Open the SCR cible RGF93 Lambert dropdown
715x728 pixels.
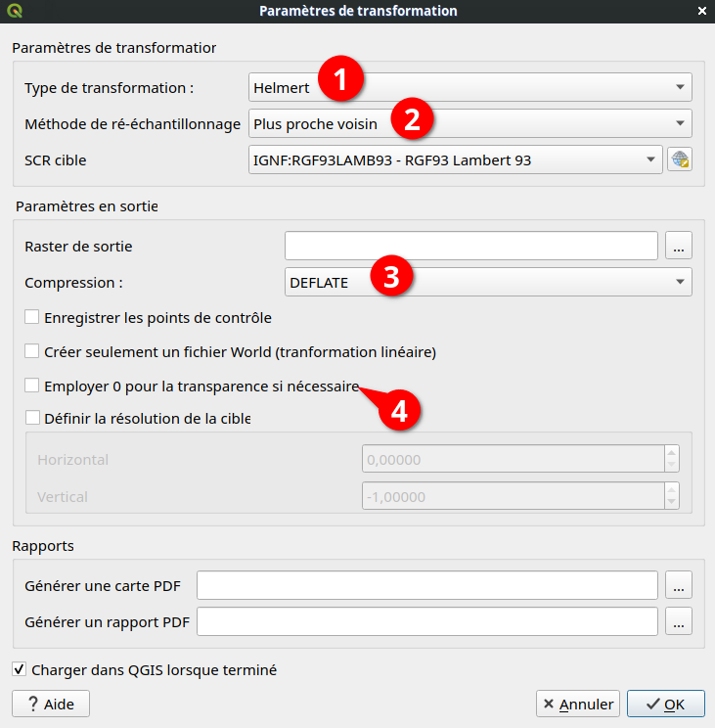(456, 159)
